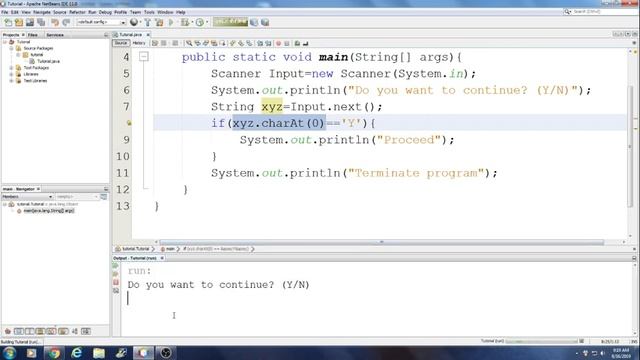The height and width of the screenshot is (360, 640).
Task: Click the Debug Project icon
Action: pos(185,22)
